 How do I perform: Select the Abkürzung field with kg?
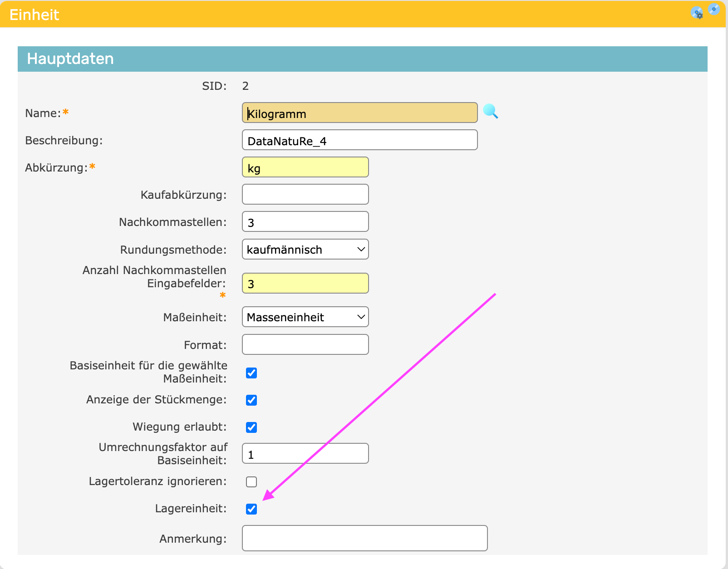point(305,167)
